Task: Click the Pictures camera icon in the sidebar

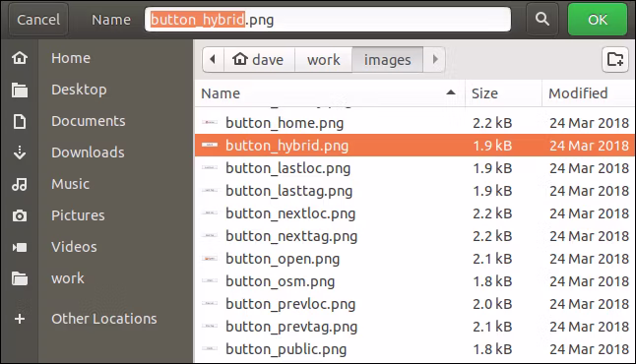Action: [x=20, y=215]
